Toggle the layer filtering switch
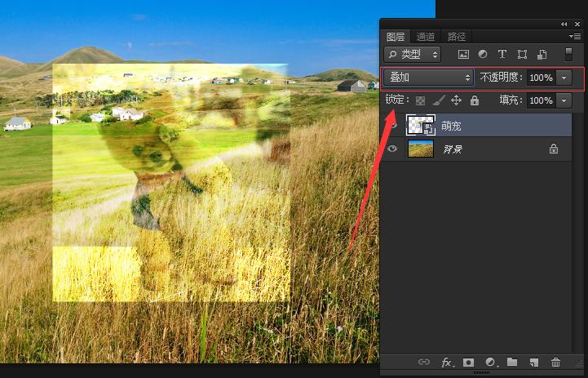The image size is (588, 378). click(568, 54)
